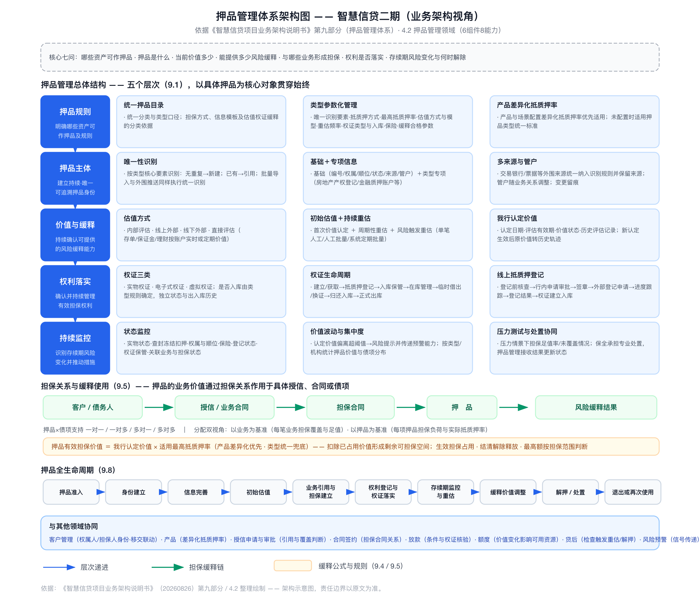Select the green 担保合同 box
Viewport: 700px width, 607px height.
click(x=350, y=407)
